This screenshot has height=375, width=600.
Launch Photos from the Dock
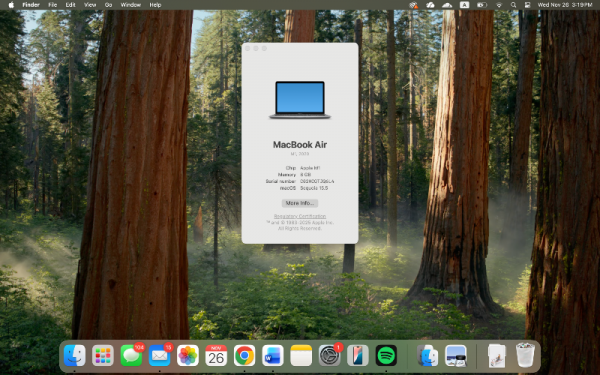click(188, 355)
